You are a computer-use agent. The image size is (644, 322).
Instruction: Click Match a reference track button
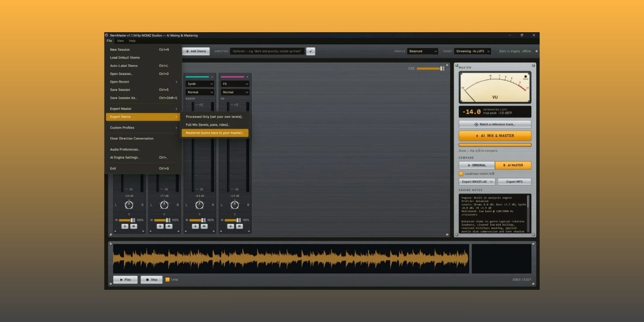tap(495, 124)
